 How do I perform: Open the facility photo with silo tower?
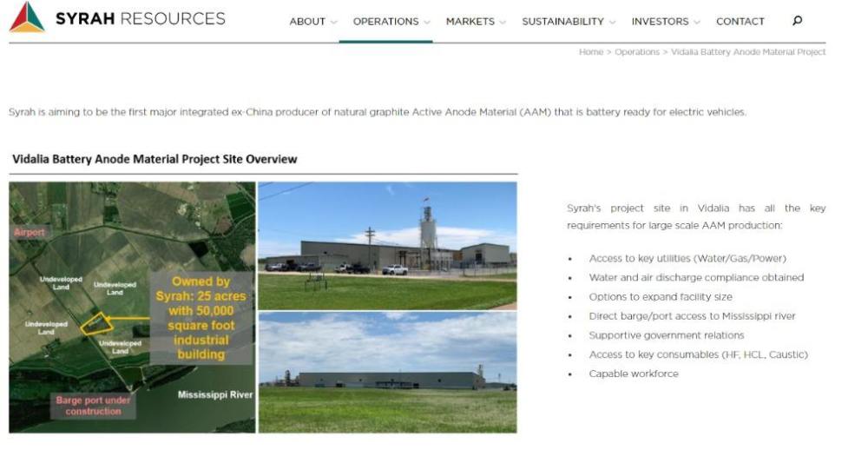click(x=387, y=246)
